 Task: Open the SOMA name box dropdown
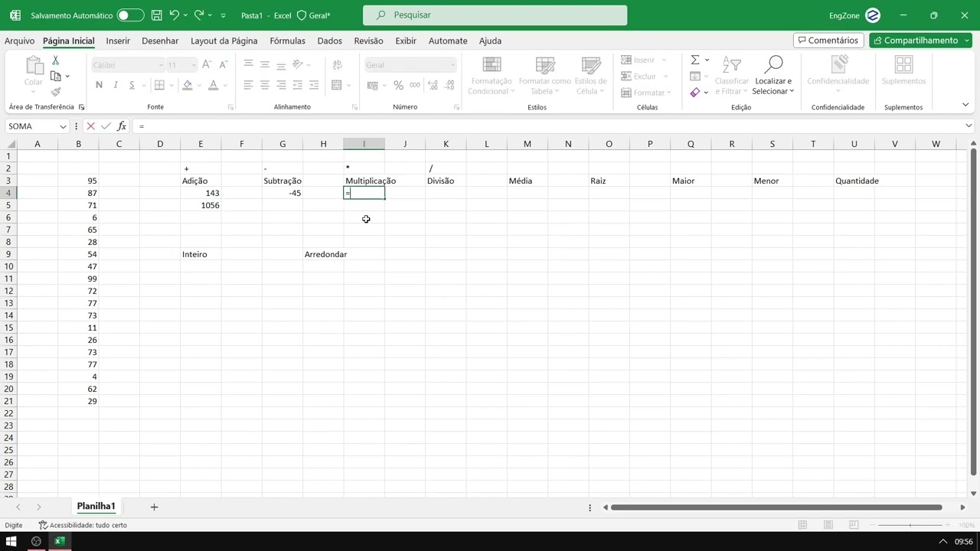(x=61, y=126)
